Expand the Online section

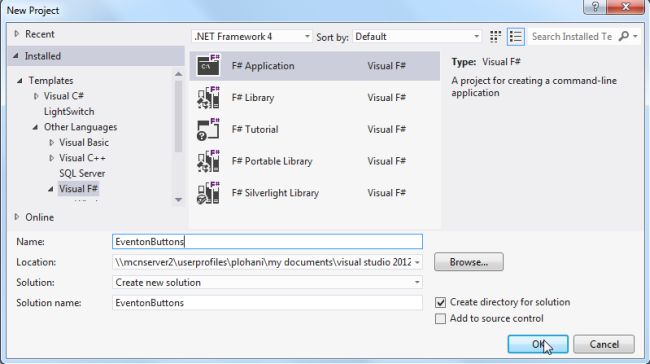click(17, 217)
